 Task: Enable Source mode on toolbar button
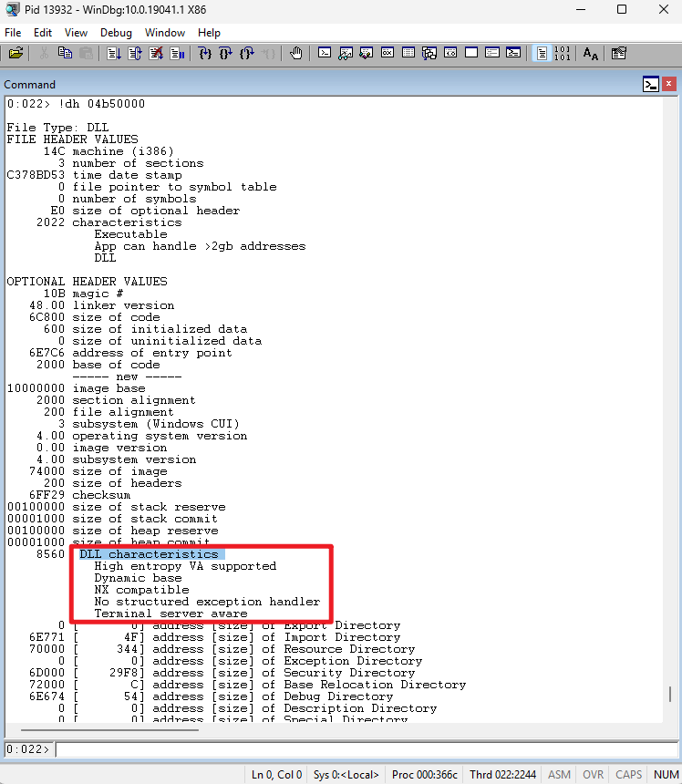(x=542, y=54)
